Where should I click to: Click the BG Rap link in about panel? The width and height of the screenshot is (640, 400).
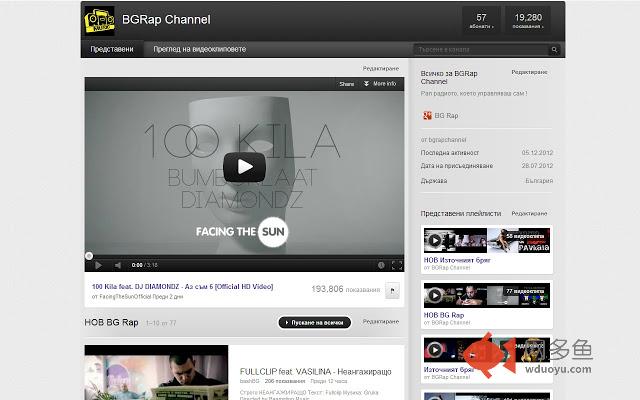pos(446,116)
